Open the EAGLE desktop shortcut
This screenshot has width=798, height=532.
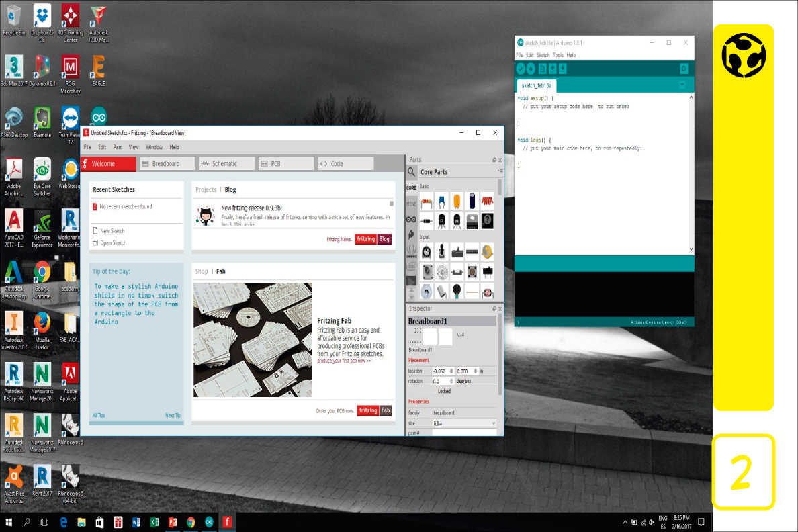[99, 71]
